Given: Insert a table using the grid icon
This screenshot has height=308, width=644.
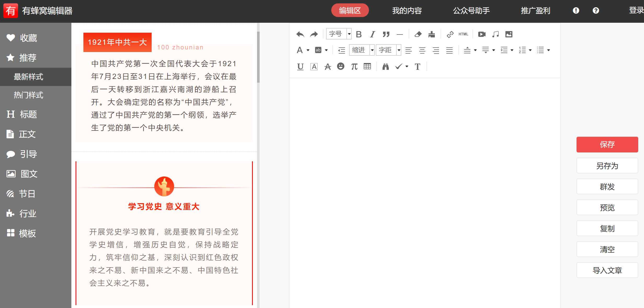Looking at the screenshot, I should click(x=367, y=66).
